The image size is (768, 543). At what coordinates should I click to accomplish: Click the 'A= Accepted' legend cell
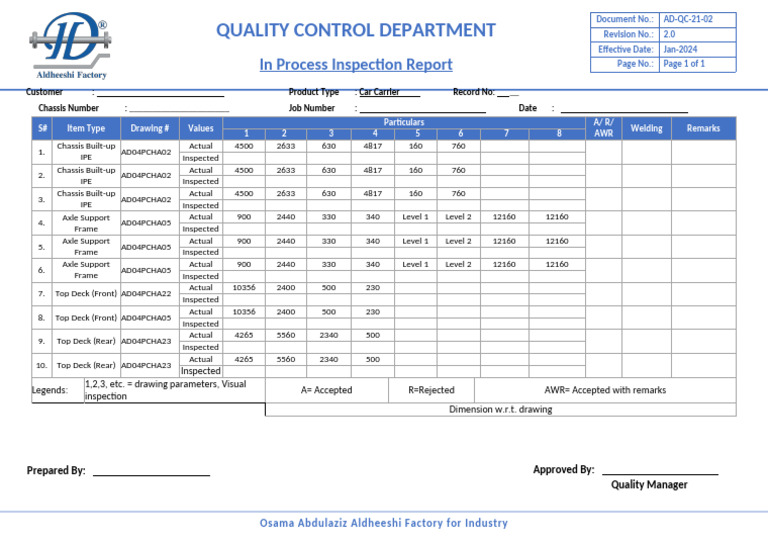(327, 390)
